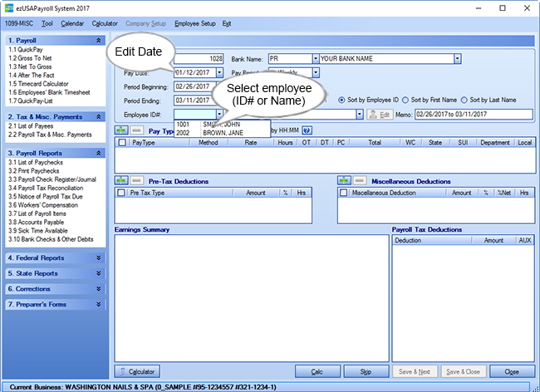540x392 pixels.
Task: Tick the Pay Type header checkbox
Action: pos(123,143)
